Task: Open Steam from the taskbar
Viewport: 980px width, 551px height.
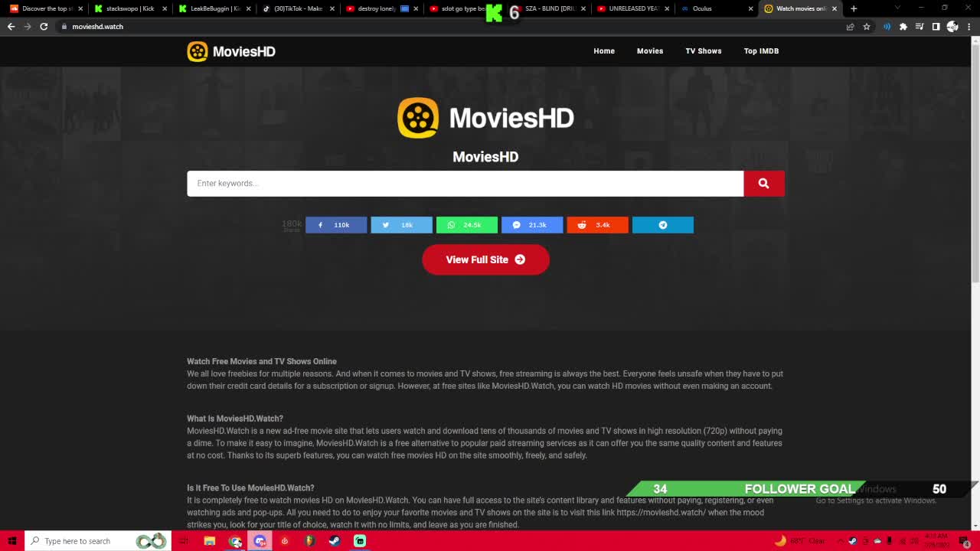Action: (335, 541)
